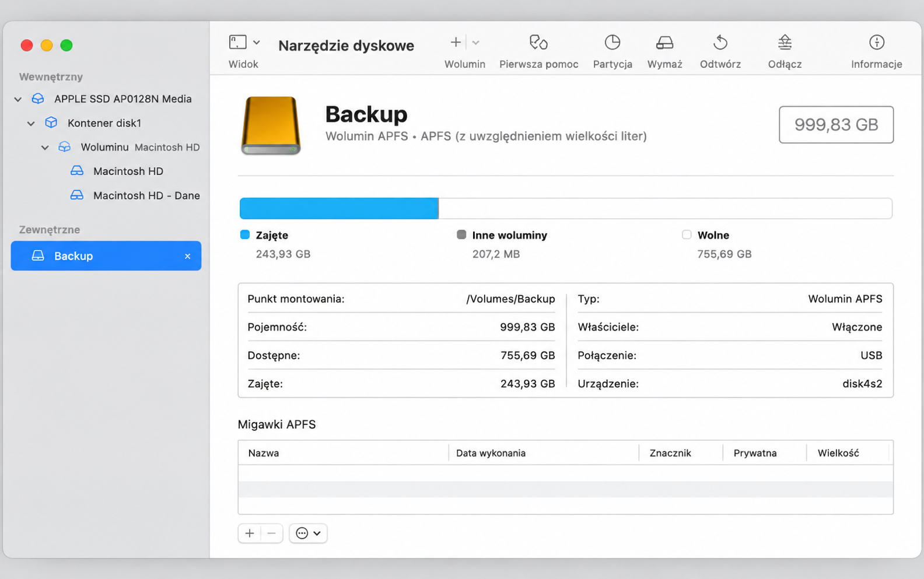Open the Wolumin dropdown arrow
This screenshot has width=924, height=579.
pos(476,43)
